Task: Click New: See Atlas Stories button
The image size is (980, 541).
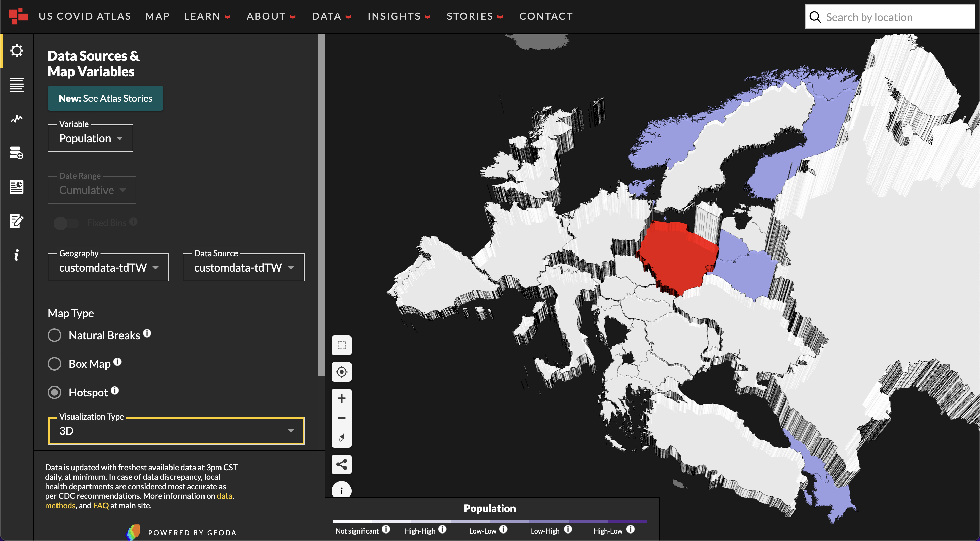Action: tap(105, 98)
